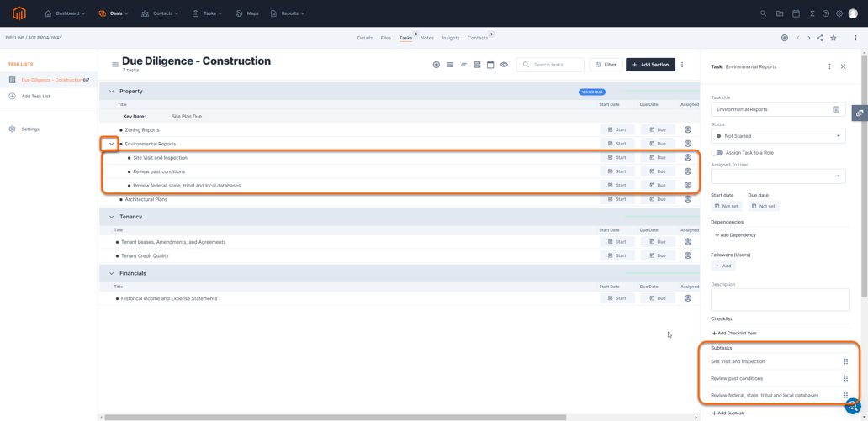This screenshot has height=421, width=868.
Task: Click the hamburger icon beside Due Diligence title
Action: pyautogui.click(x=115, y=65)
